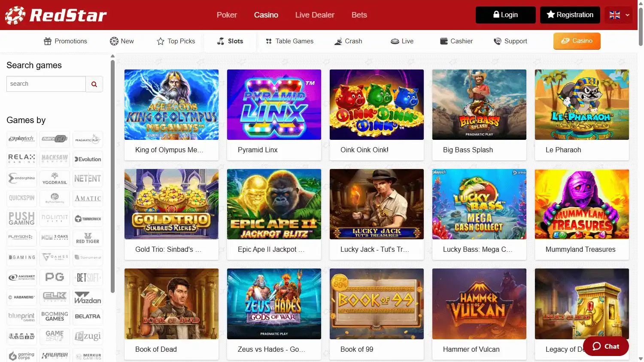Filter games by Pragmatic Play provider
Screen dimensions: 644x362
pos(88,139)
